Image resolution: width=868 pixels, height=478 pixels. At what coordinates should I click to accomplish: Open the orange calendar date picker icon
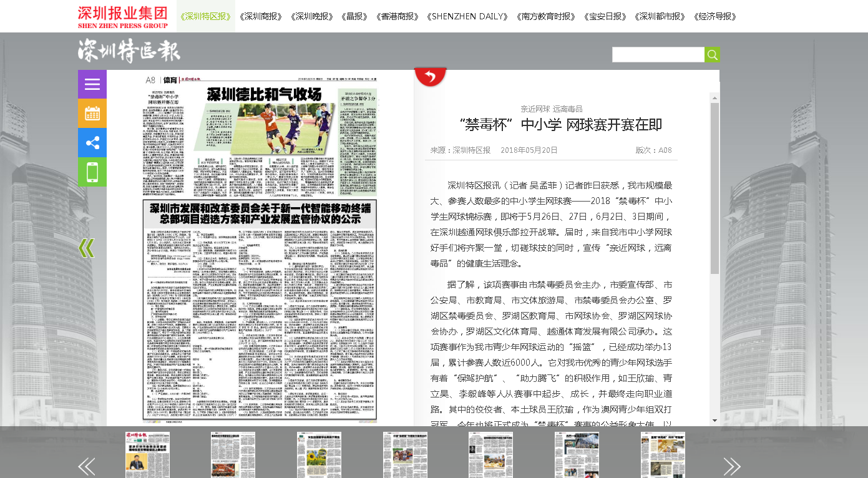point(92,114)
